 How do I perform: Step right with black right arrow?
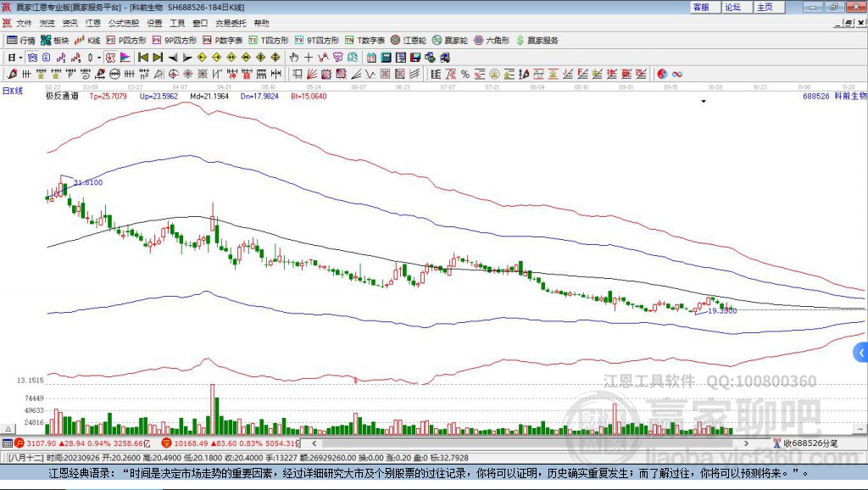[187, 58]
